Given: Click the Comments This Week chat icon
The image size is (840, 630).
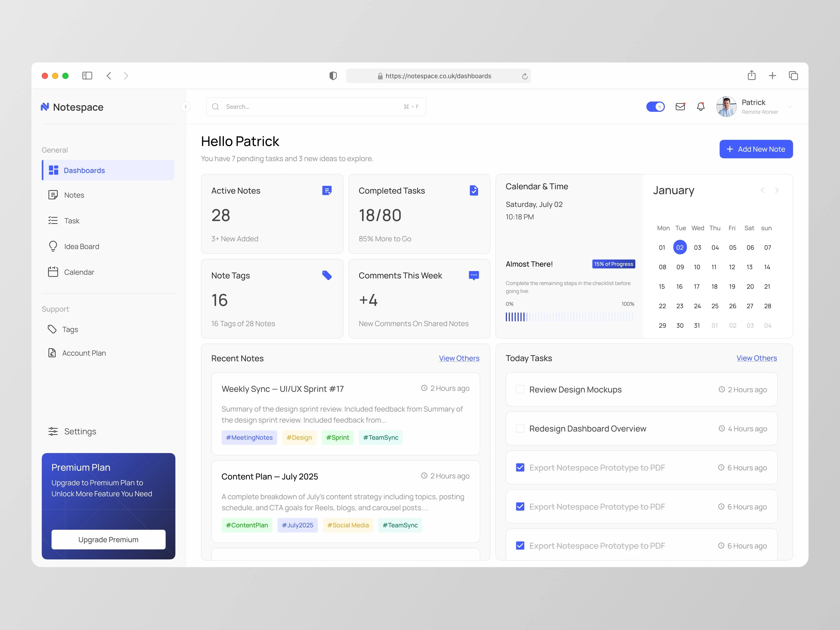Looking at the screenshot, I should tap(474, 275).
